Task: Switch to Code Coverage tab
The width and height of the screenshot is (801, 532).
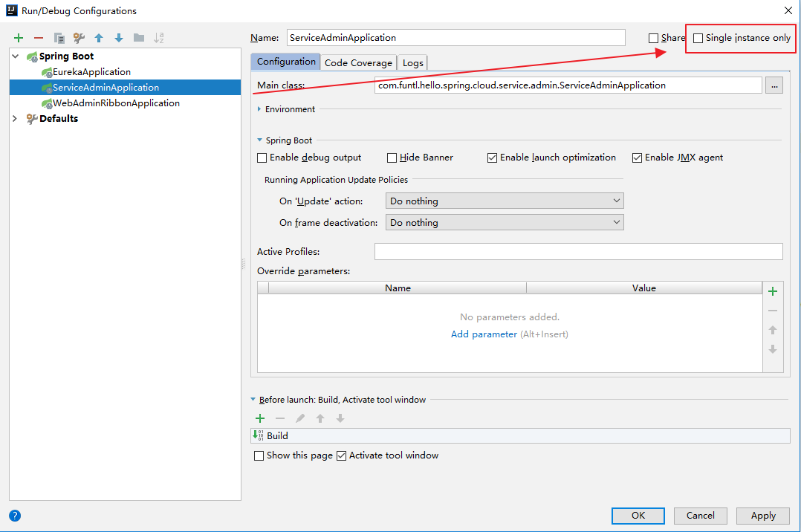Action: [358, 62]
